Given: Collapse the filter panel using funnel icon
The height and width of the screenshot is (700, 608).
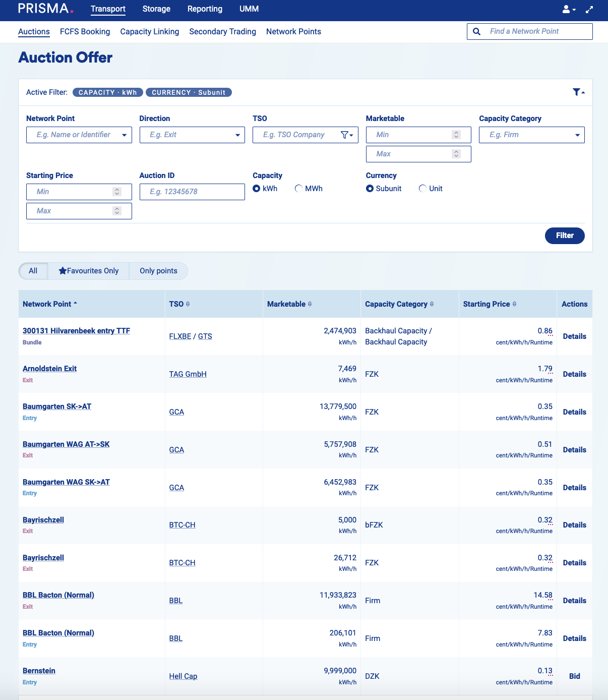Looking at the screenshot, I should click(578, 92).
